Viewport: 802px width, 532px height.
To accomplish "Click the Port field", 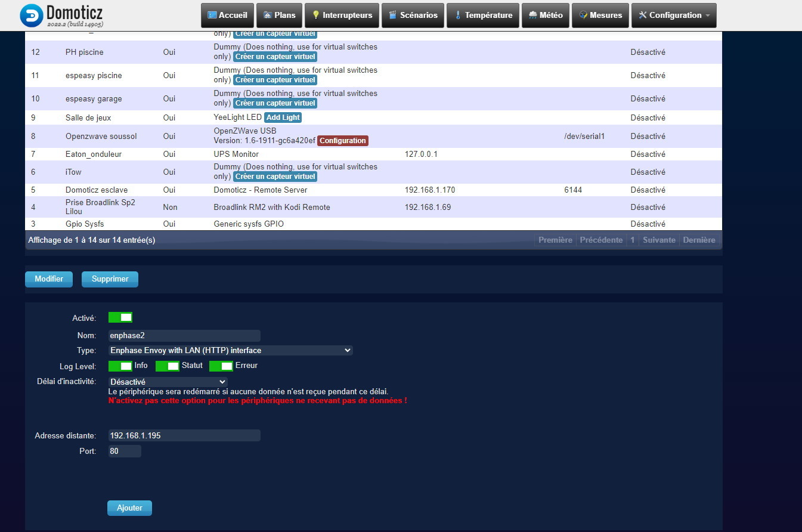I will pyautogui.click(x=125, y=451).
